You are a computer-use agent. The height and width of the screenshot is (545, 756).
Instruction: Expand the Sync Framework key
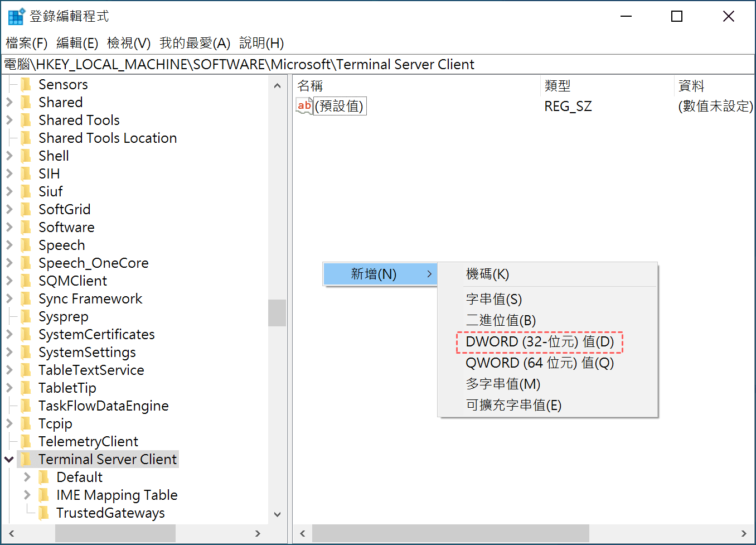9,299
